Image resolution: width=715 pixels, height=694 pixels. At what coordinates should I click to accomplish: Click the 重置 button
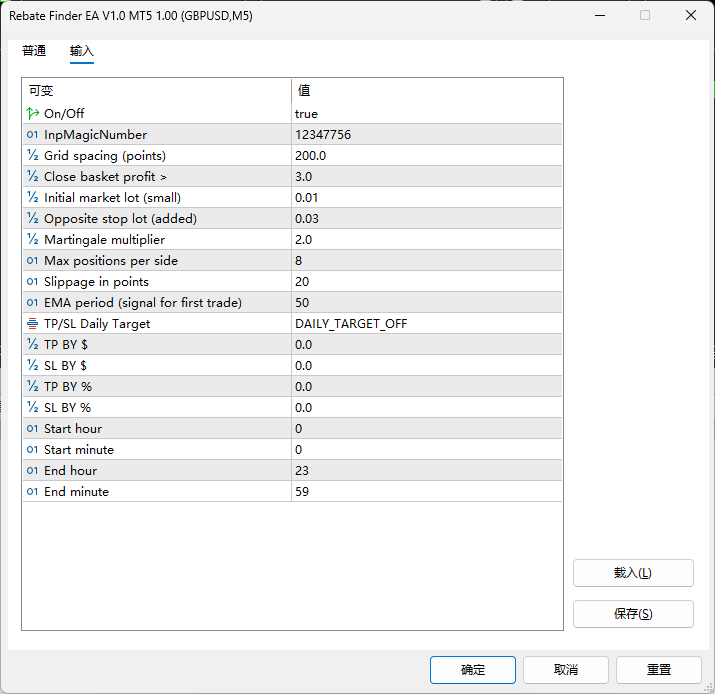tap(658, 670)
